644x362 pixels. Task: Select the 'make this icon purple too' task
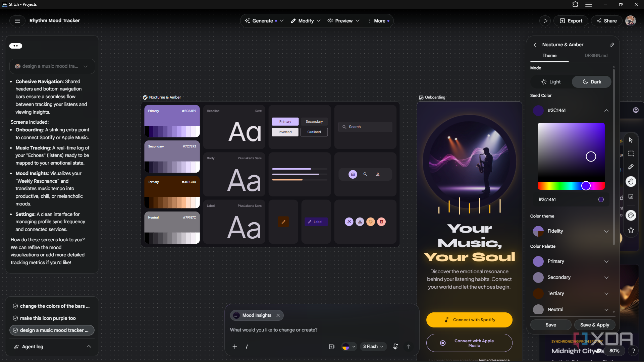click(x=52, y=318)
